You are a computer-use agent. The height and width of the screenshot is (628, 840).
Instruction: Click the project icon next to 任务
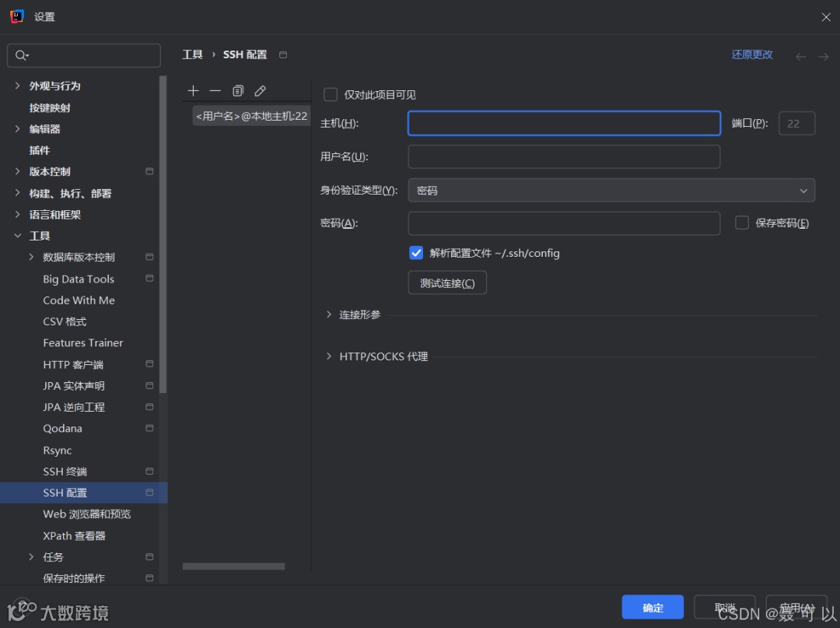149,557
